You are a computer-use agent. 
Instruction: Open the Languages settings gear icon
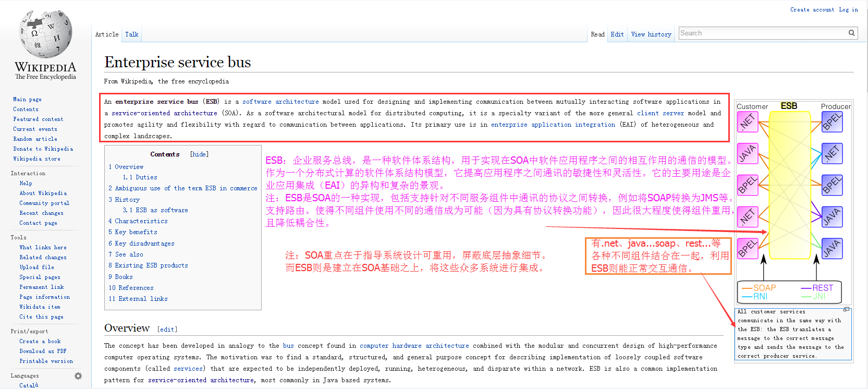click(x=78, y=376)
